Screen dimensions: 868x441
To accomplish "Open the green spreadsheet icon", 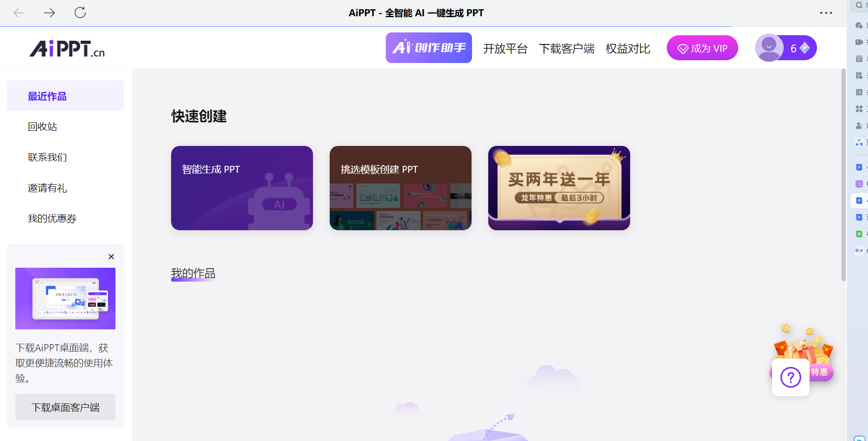I will click(x=859, y=234).
